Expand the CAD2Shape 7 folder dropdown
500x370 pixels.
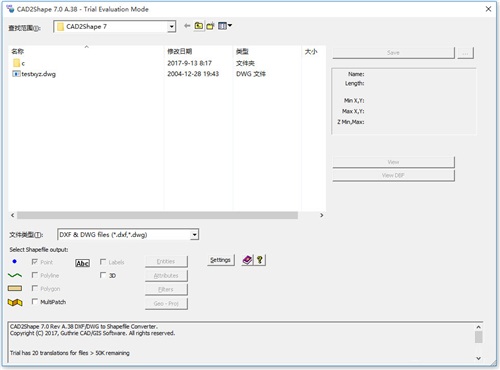(x=171, y=26)
